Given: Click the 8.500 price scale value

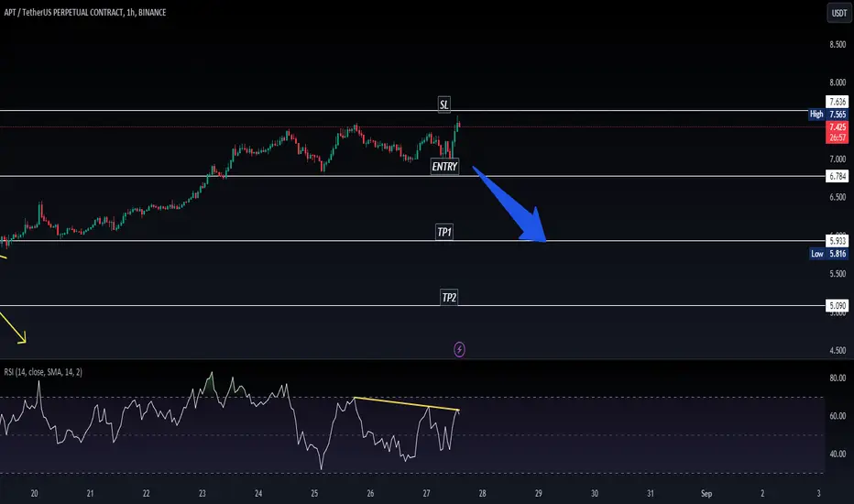Looking at the screenshot, I should pyautogui.click(x=838, y=45).
